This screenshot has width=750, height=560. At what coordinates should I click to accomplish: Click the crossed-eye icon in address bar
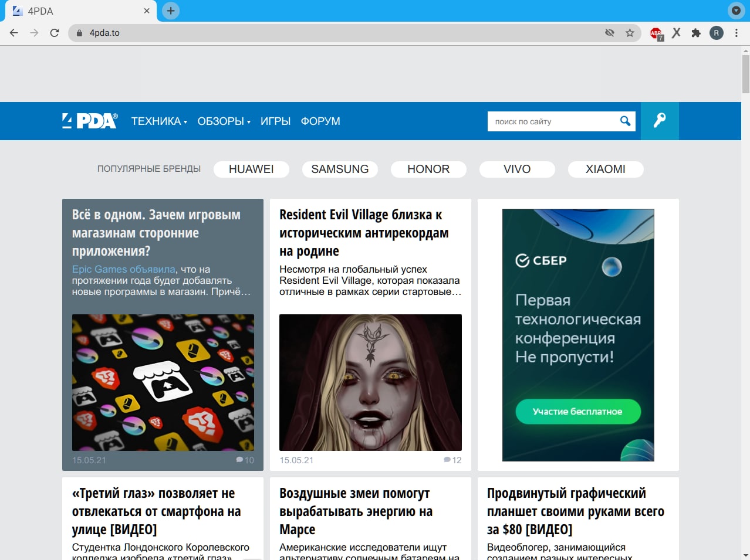pyautogui.click(x=610, y=33)
